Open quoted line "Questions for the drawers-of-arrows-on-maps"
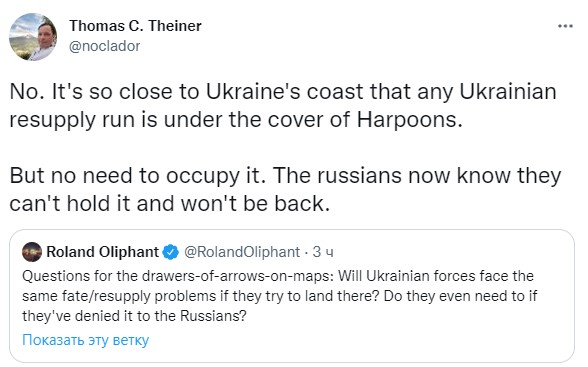Viewport: 588px width, 367px height. [x=278, y=276]
